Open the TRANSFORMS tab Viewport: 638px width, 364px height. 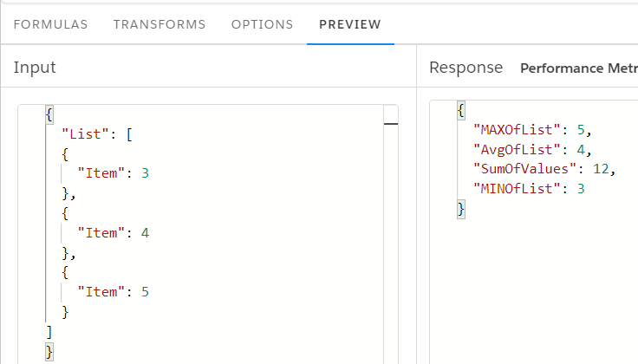[x=159, y=24]
